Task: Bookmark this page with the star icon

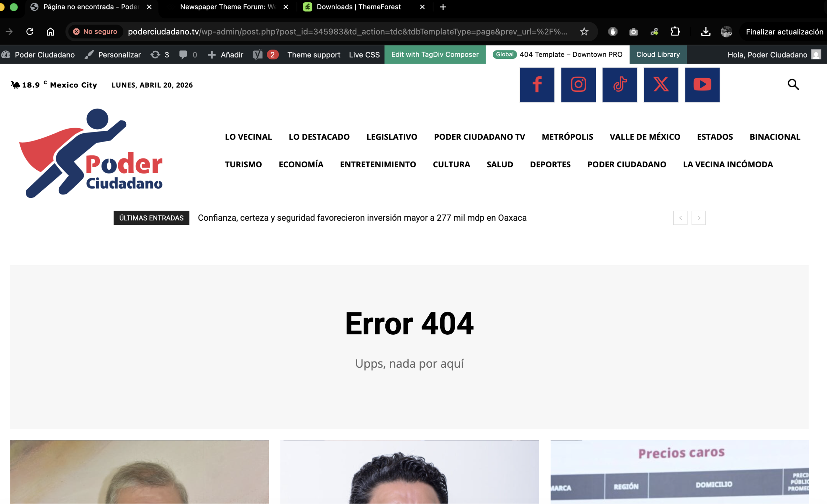Action: tap(584, 32)
